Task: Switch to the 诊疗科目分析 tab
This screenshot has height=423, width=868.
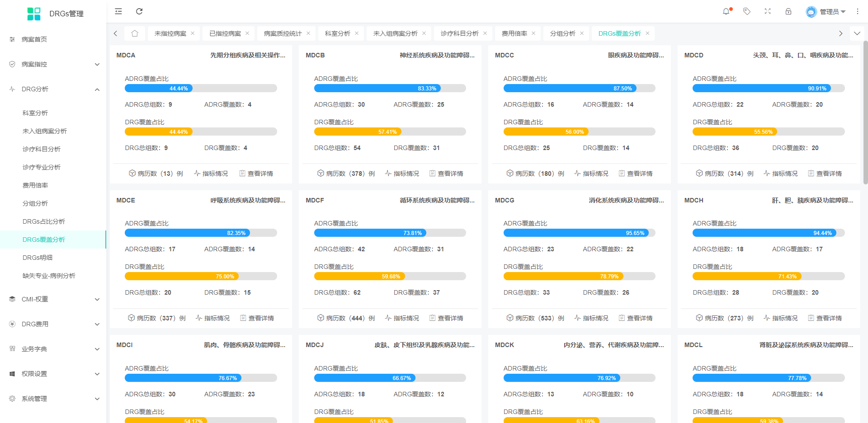Action: tap(459, 33)
